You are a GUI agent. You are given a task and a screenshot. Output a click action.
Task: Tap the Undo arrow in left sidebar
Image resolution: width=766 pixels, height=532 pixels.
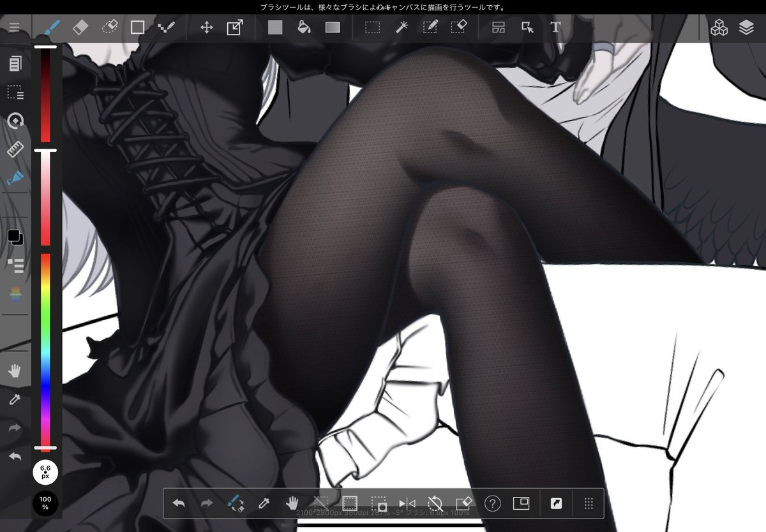(x=15, y=457)
